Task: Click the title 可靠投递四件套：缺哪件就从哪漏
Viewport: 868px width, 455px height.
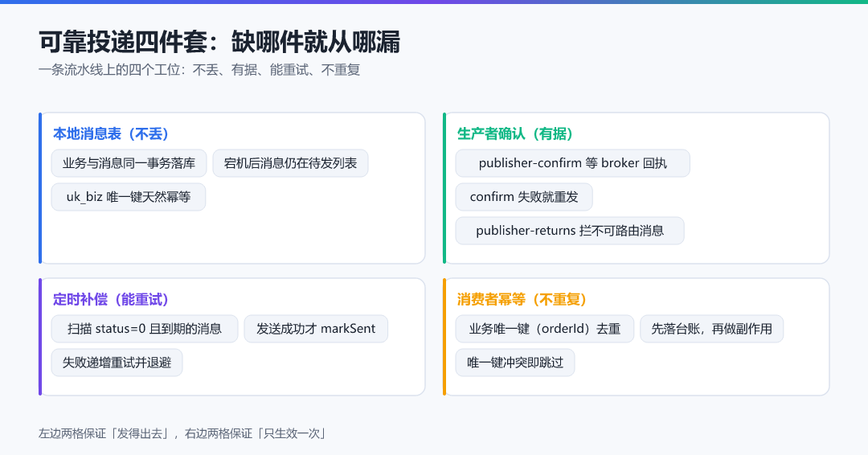Action: 219,42
